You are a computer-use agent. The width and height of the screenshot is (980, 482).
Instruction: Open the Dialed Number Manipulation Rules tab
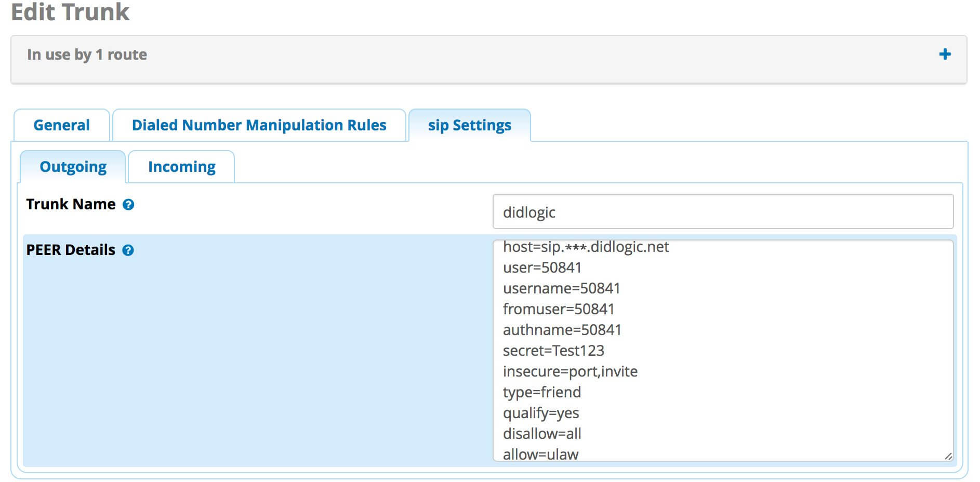259,125
